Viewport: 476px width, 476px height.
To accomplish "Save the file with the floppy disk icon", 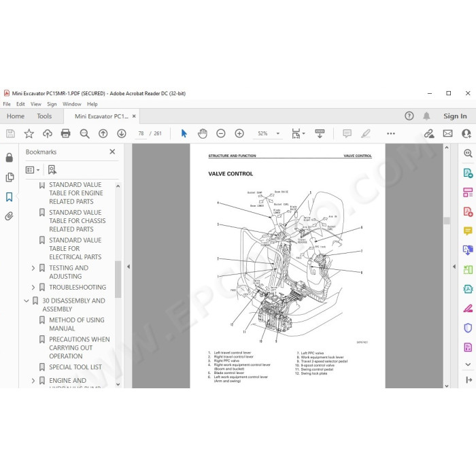I will click(x=10, y=133).
